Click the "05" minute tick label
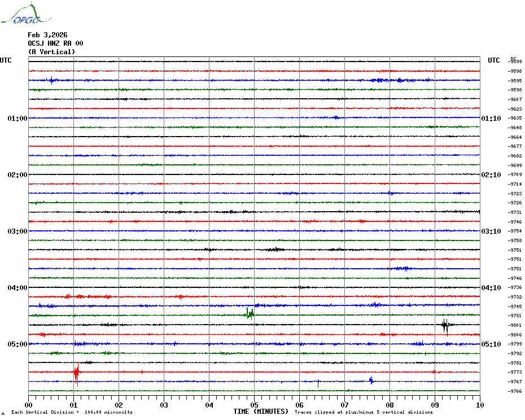The height and width of the screenshot is (420, 525). (x=254, y=405)
